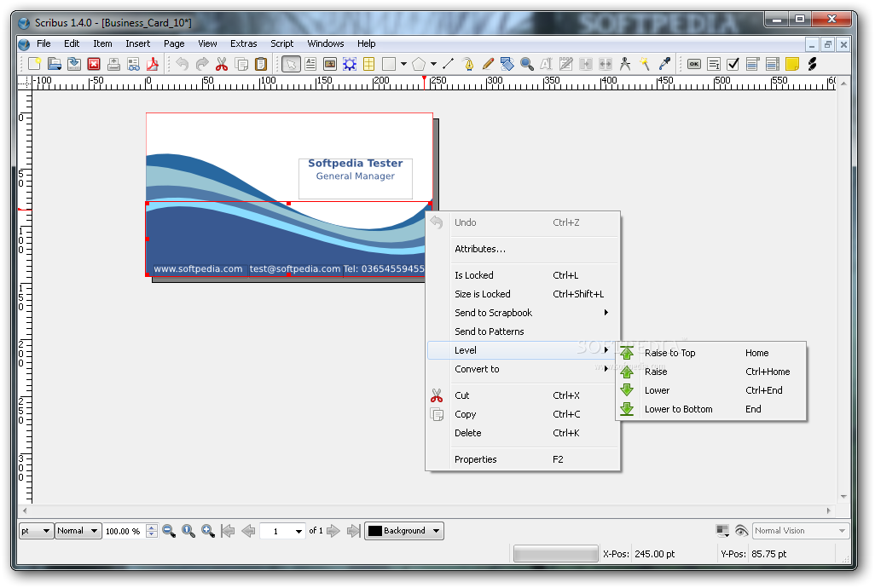This screenshot has height=588, width=875.
Task: Select the Insert Text Frame tool
Action: (310, 64)
